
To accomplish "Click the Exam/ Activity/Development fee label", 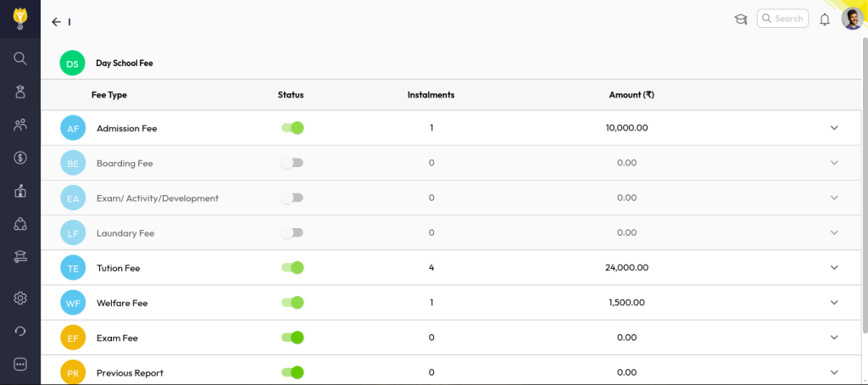I will (157, 198).
